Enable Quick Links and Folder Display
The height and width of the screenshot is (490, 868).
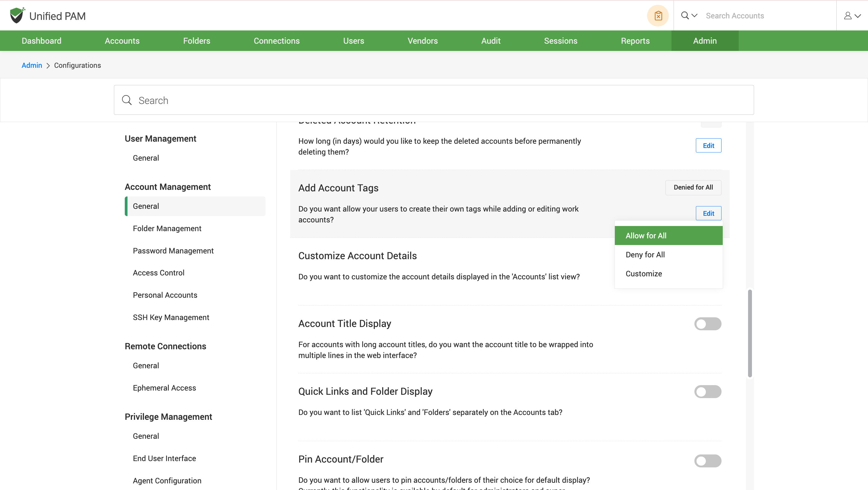[x=708, y=391]
